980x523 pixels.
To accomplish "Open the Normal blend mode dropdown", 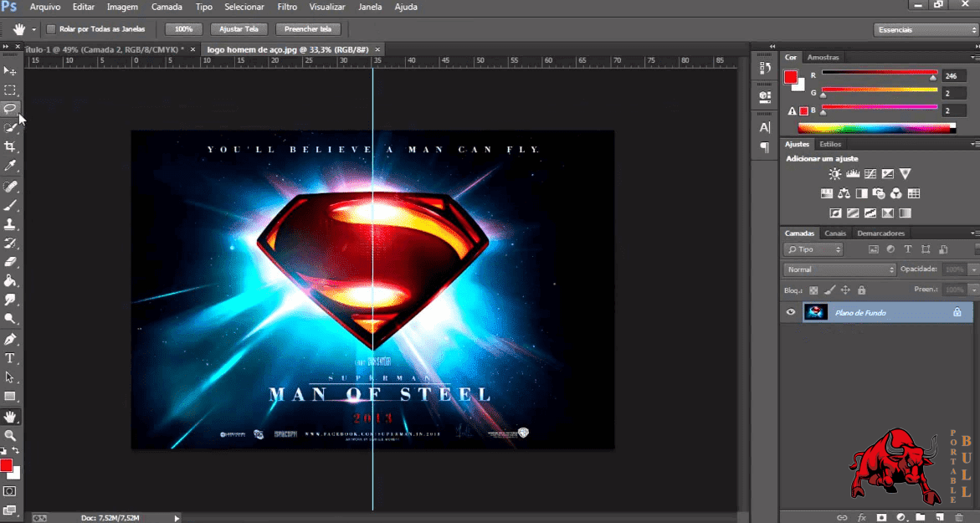I will tap(839, 269).
